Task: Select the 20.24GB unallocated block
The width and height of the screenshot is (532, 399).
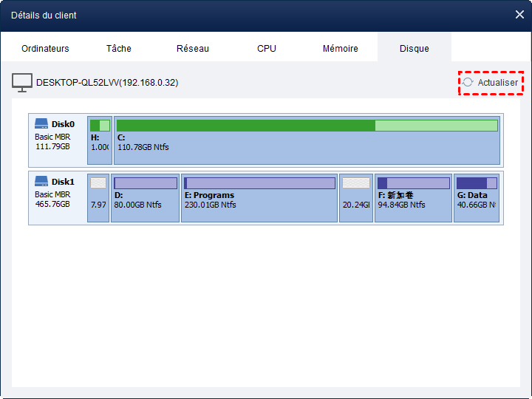Action: (356, 198)
